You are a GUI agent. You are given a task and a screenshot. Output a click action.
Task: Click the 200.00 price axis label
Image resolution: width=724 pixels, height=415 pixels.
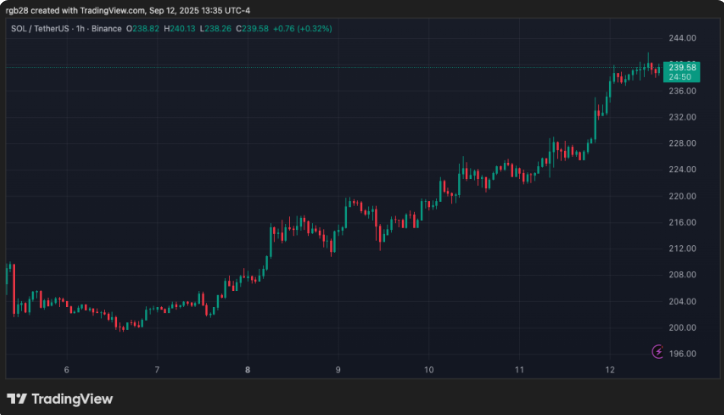point(683,328)
